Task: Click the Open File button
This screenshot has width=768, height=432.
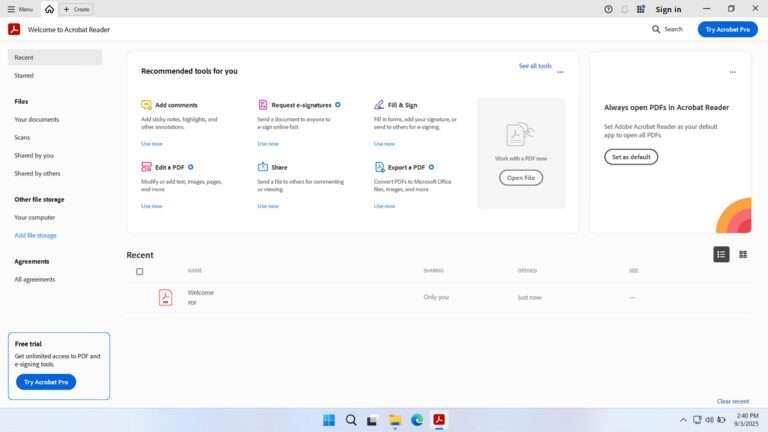Action: click(521, 178)
